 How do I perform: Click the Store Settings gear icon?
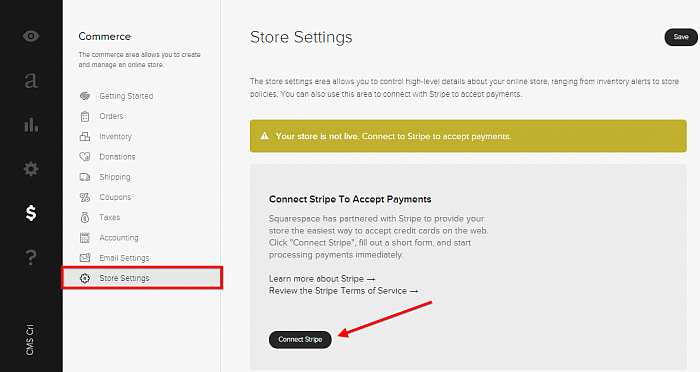click(85, 278)
